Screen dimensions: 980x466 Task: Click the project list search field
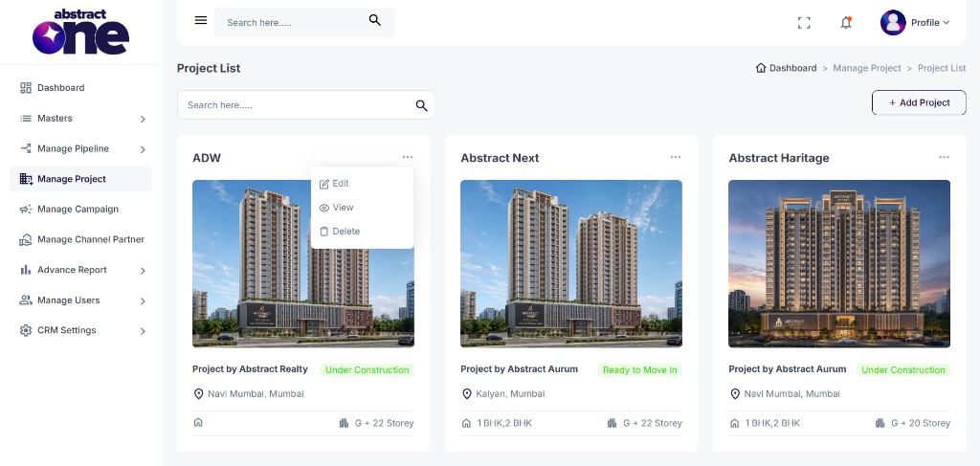(305, 105)
